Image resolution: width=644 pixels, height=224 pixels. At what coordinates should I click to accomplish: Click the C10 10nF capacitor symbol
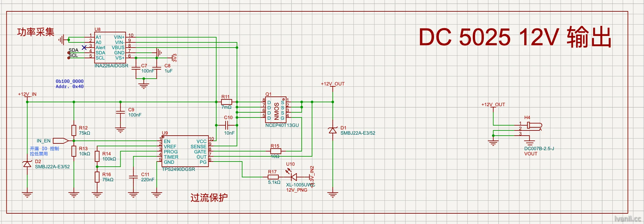(227, 125)
